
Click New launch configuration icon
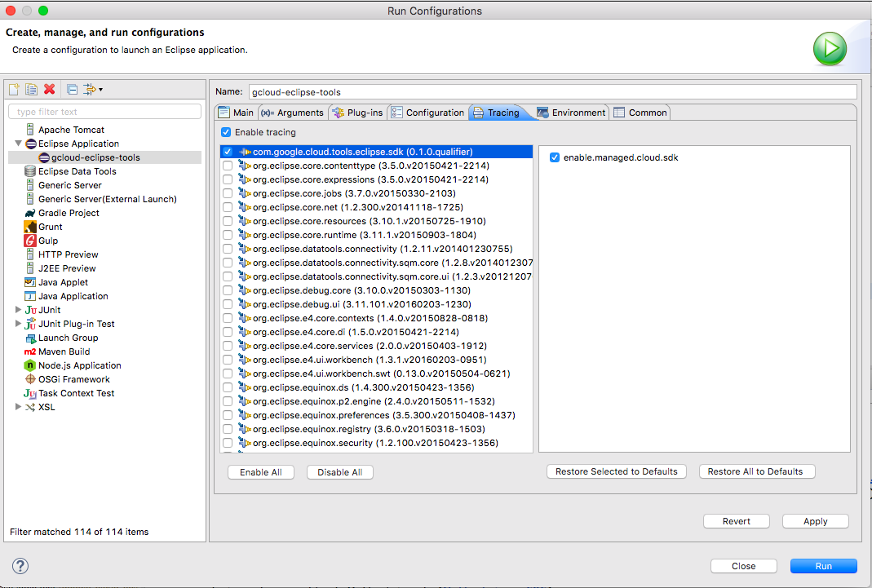tap(14, 89)
